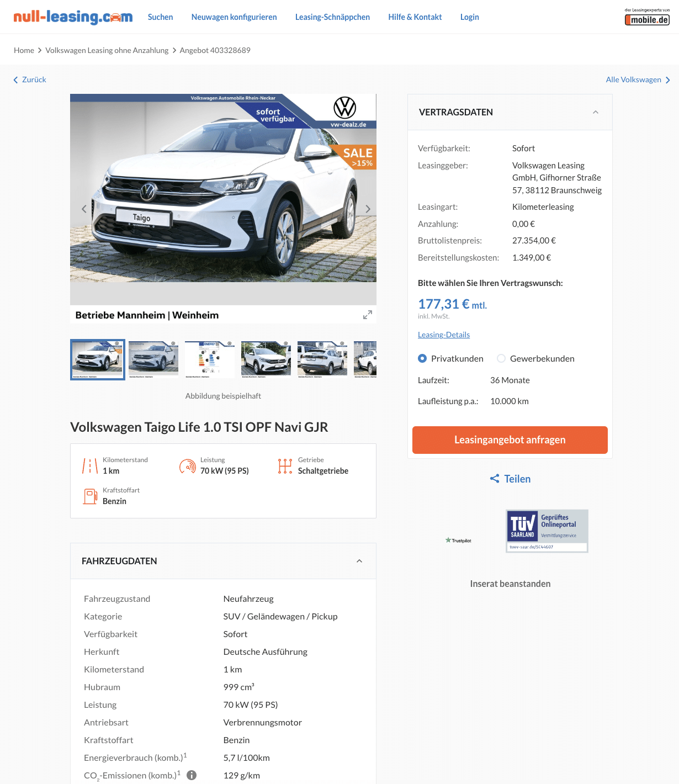This screenshot has width=679, height=784.
Task: Select the Gewerbekunden radio option
Action: pos(501,358)
